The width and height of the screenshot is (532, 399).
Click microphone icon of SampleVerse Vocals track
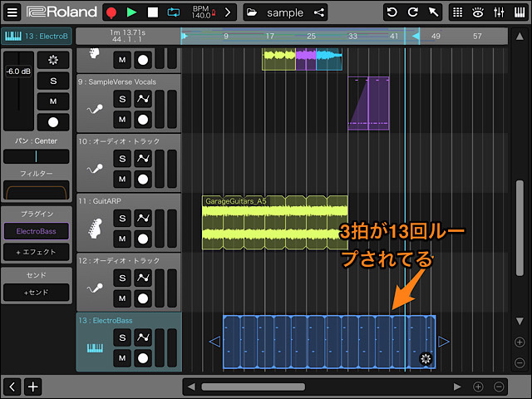pos(95,109)
